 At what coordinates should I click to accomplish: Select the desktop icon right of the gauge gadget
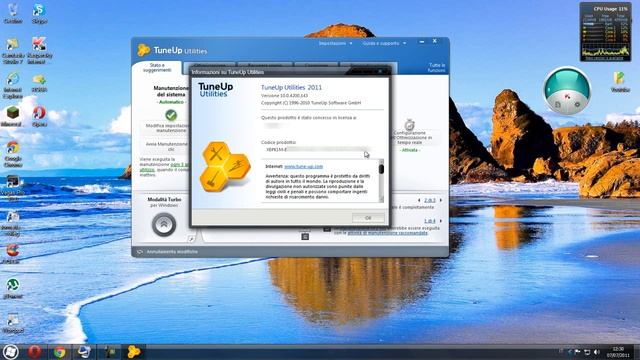coord(620,81)
